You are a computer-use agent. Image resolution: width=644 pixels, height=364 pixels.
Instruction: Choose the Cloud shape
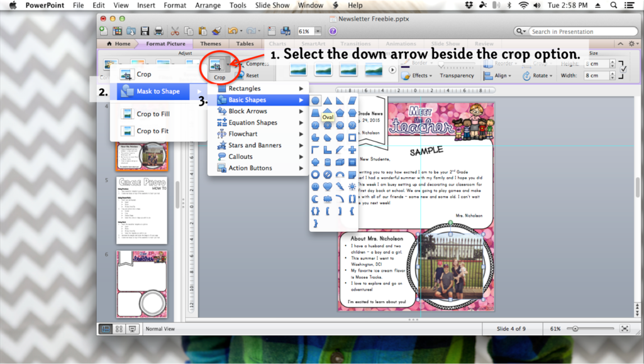click(327, 199)
